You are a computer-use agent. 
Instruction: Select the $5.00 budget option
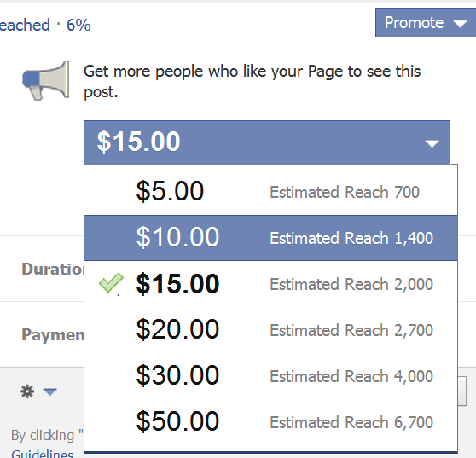[270, 191]
